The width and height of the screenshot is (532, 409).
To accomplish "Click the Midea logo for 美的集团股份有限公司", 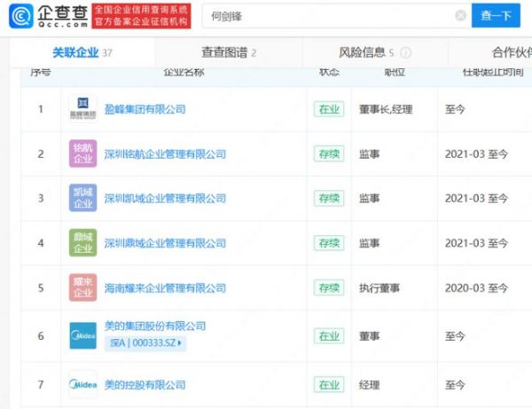I will (x=82, y=335).
